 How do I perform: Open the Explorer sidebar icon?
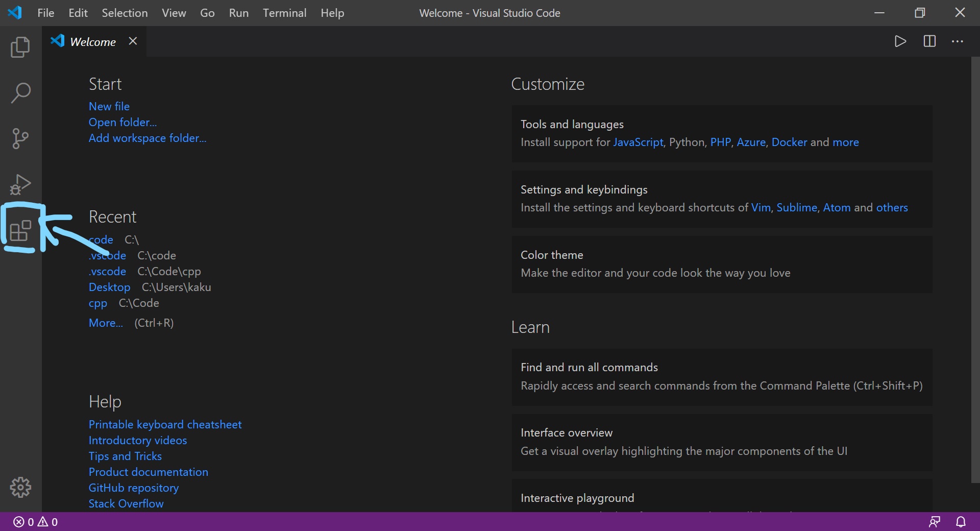pyautogui.click(x=20, y=47)
